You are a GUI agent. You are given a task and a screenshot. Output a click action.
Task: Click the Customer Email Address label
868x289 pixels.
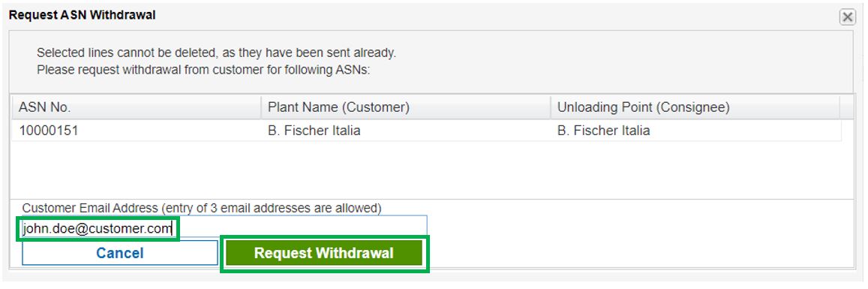click(x=202, y=208)
